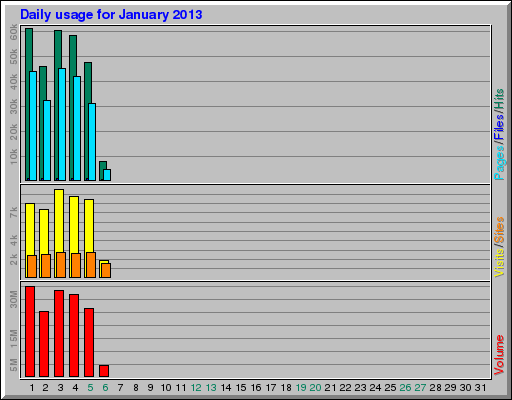Select the orange Sites bar for day 6
Image resolution: width=512 pixels, height=400 pixels.
(106, 270)
